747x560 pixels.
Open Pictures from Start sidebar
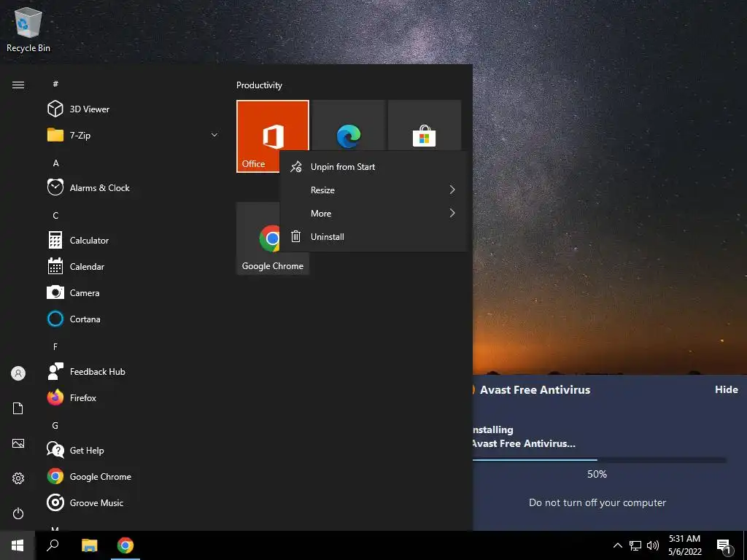tap(18, 443)
